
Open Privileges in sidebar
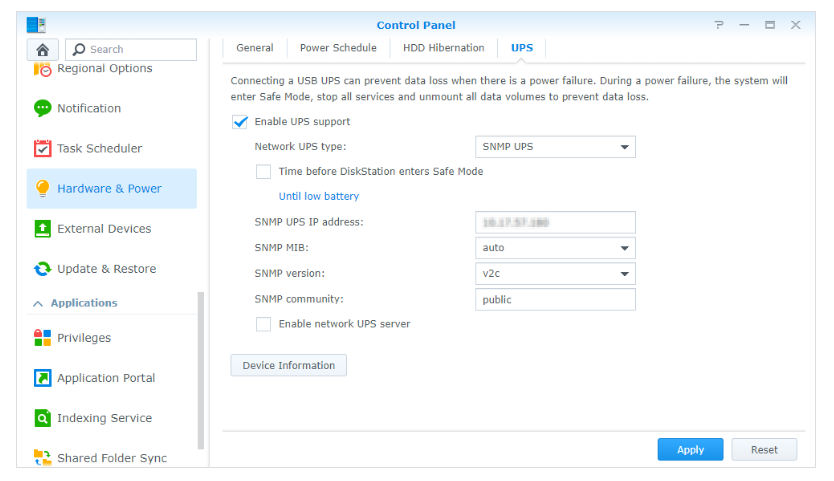[112, 338]
